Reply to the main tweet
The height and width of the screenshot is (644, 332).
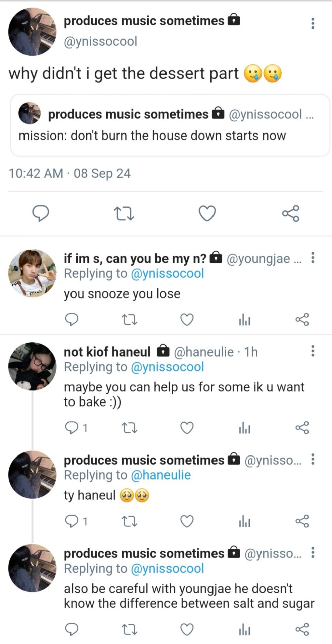coord(40,214)
